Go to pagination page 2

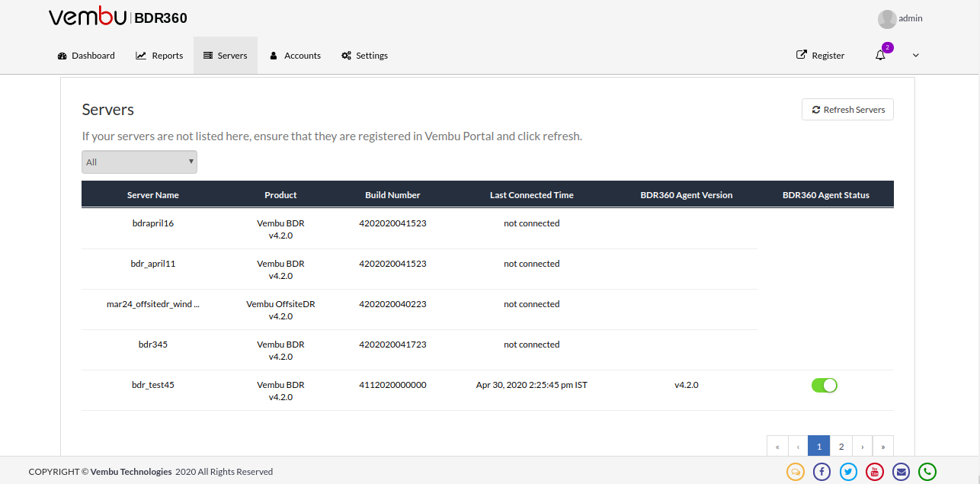tap(841, 447)
